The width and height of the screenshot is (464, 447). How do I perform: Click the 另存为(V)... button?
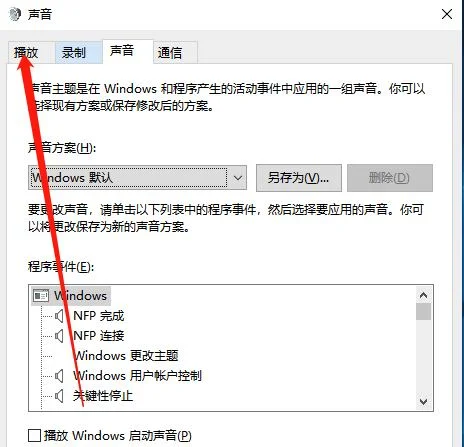click(299, 178)
